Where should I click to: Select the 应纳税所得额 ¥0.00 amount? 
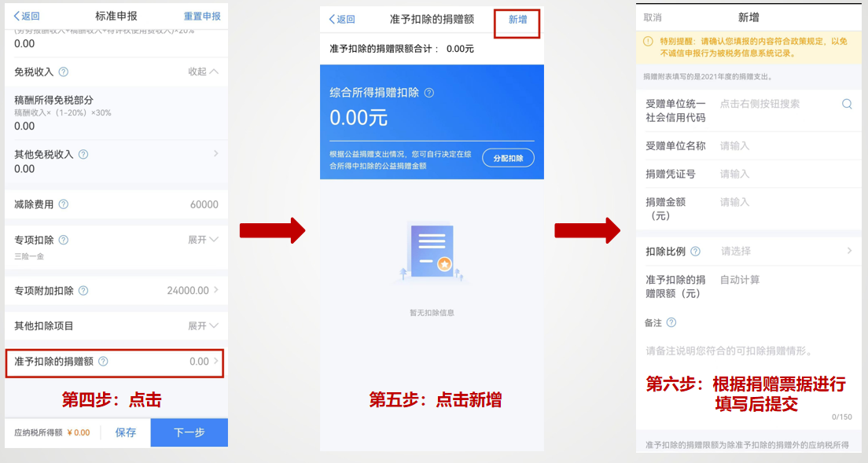[78, 432]
